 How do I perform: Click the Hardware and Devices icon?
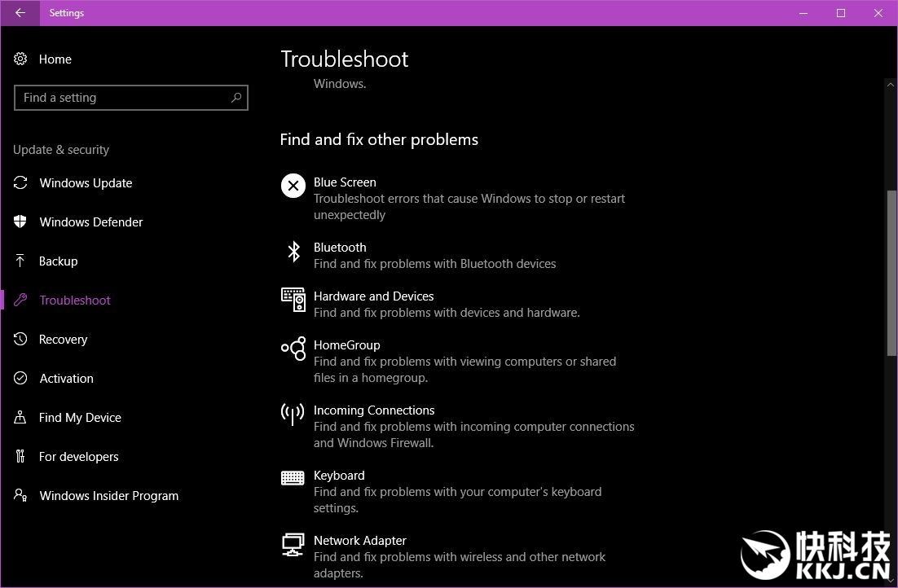(293, 300)
